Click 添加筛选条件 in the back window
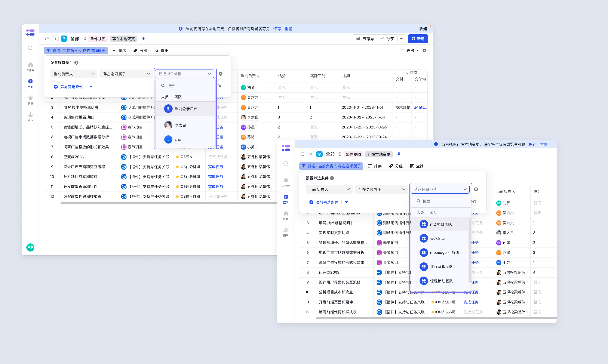The image size is (608, 364). pos(68,87)
